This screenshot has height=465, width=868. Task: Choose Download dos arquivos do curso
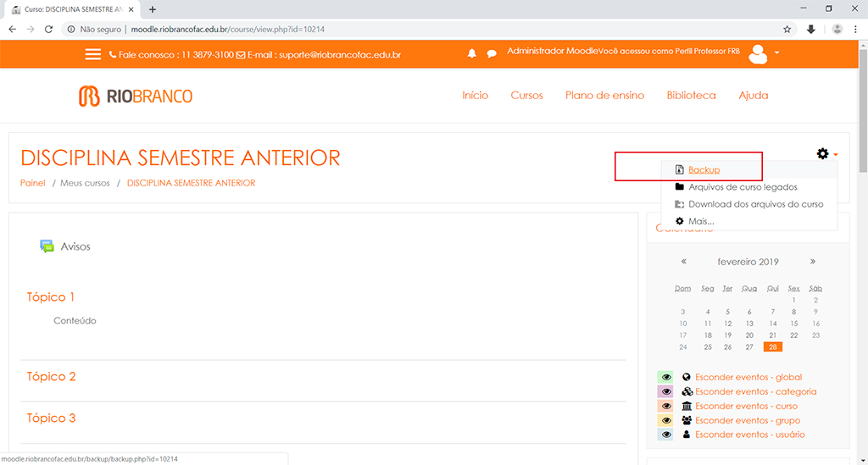click(755, 204)
